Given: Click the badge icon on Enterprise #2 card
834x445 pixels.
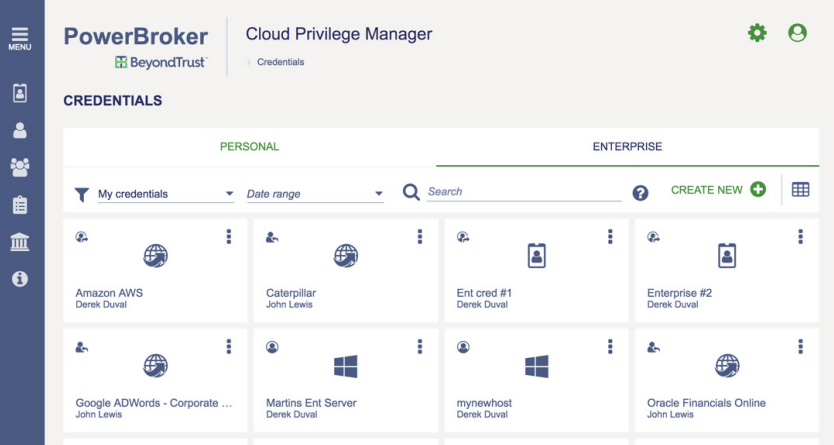Looking at the screenshot, I should click(727, 255).
